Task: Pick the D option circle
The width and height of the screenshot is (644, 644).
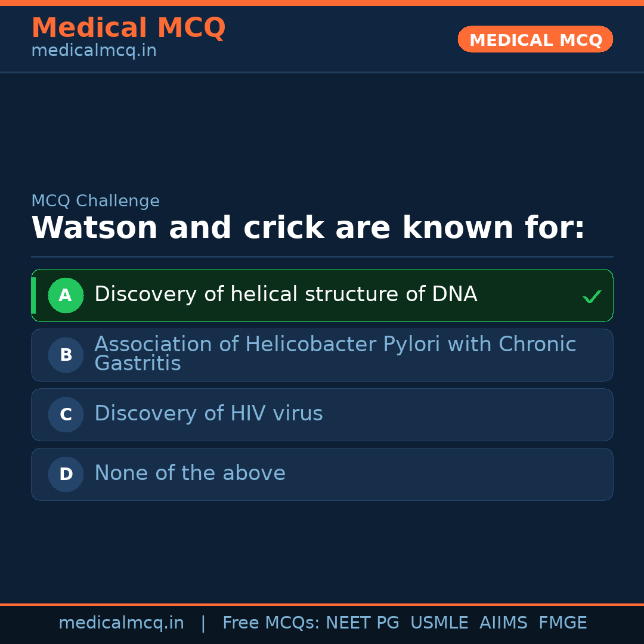Action: [x=66, y=474]
